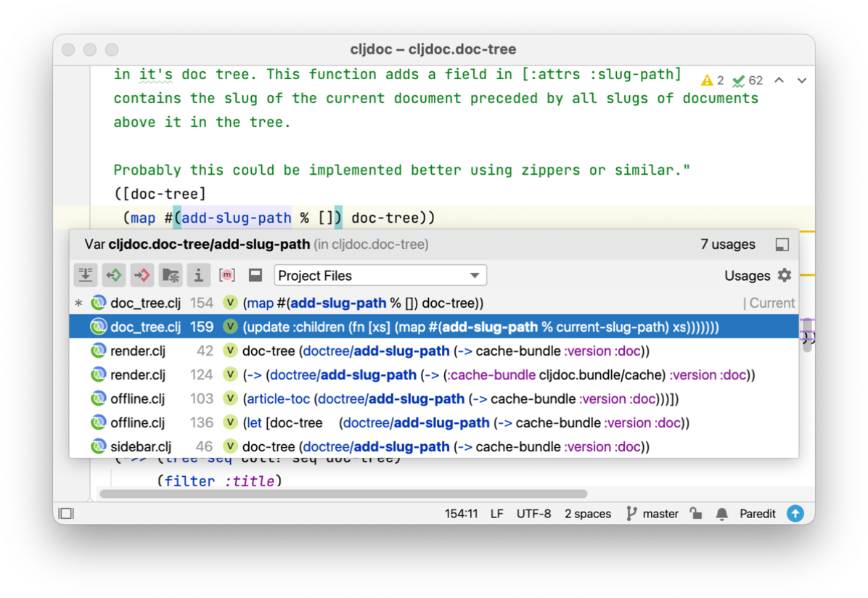Viewport: 868px width, 598px height.
Task: Toggle the read-only lock icon in status bar
Action: pos(696,513)
